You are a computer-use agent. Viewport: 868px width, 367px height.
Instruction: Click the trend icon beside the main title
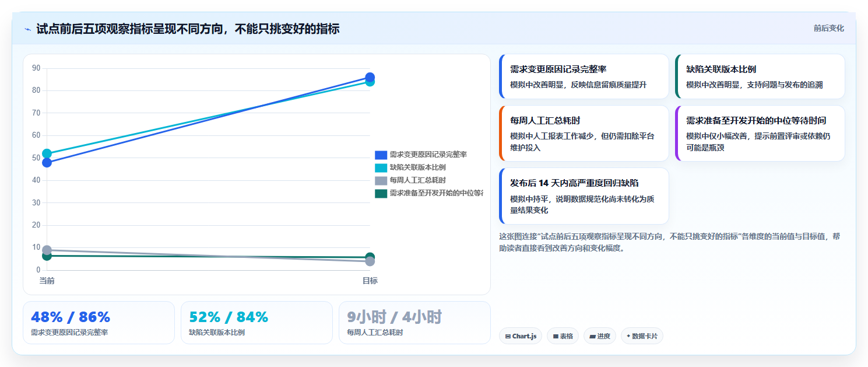pos(27,29)
